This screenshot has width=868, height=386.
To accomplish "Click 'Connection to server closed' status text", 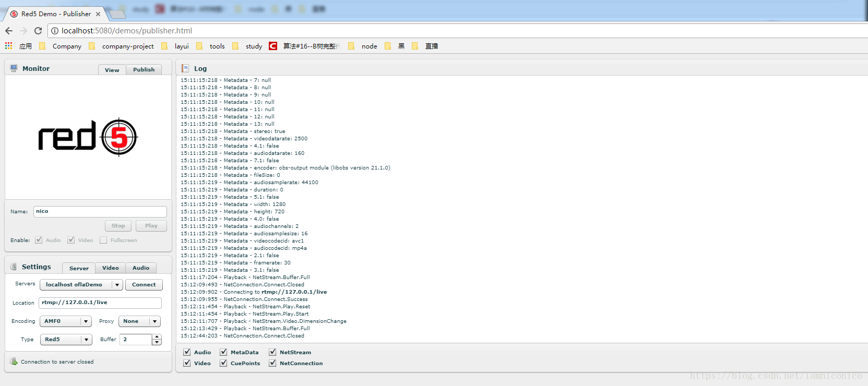I will tap(57, 361).
